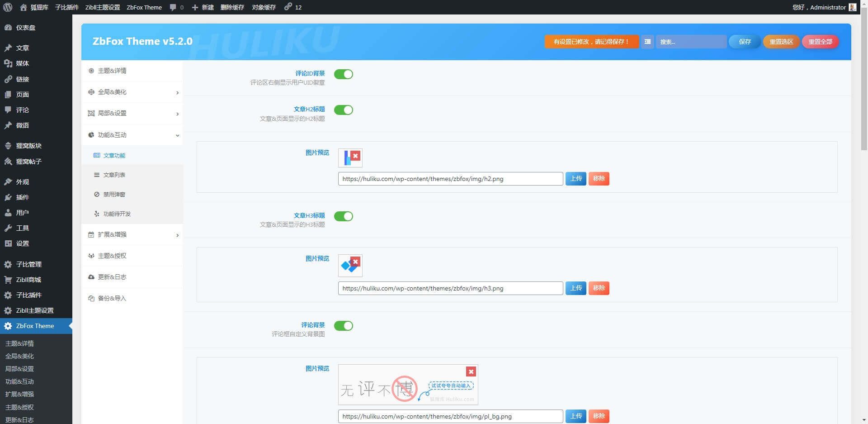
Task: Disable the 评论ID背景 toggle
Action: click(344, 74)
